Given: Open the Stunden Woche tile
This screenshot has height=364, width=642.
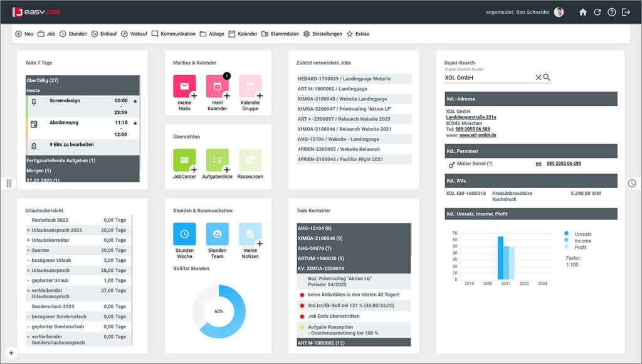Looking at the screenshot, I should [184, 234].
